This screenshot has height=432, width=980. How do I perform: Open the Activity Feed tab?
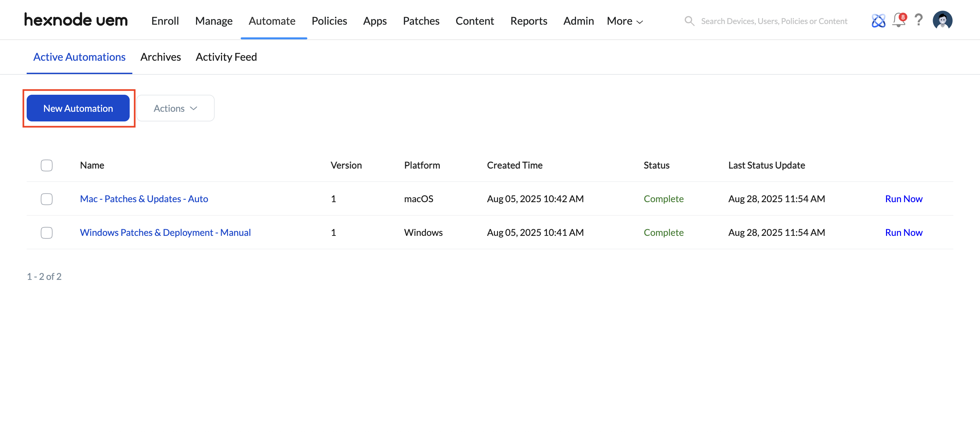click(x=226, y=57)
